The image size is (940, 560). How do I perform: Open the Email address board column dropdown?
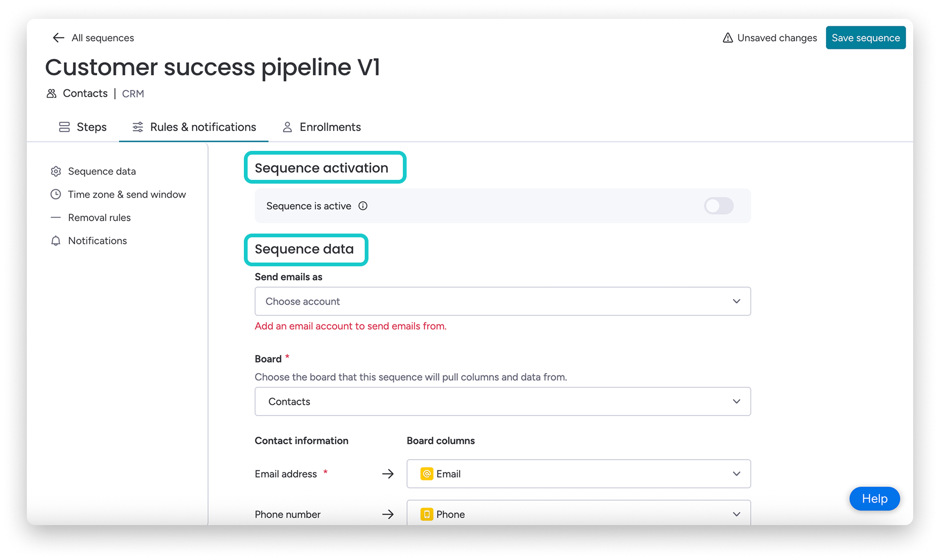[x=579, y=474]
